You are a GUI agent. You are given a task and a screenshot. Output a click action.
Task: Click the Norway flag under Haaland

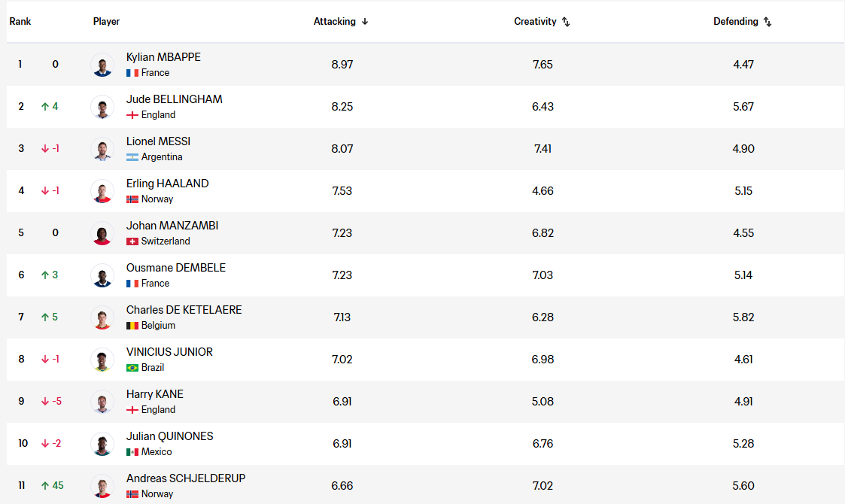click(132, 199)
